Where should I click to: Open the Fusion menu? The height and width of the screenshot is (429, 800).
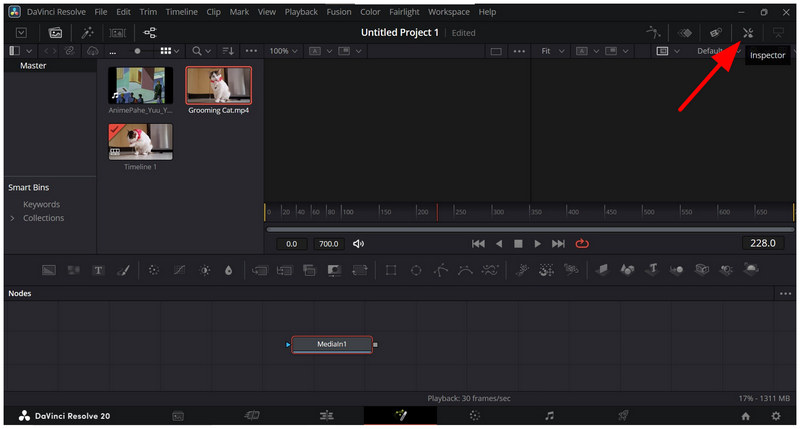pos(339,12)
